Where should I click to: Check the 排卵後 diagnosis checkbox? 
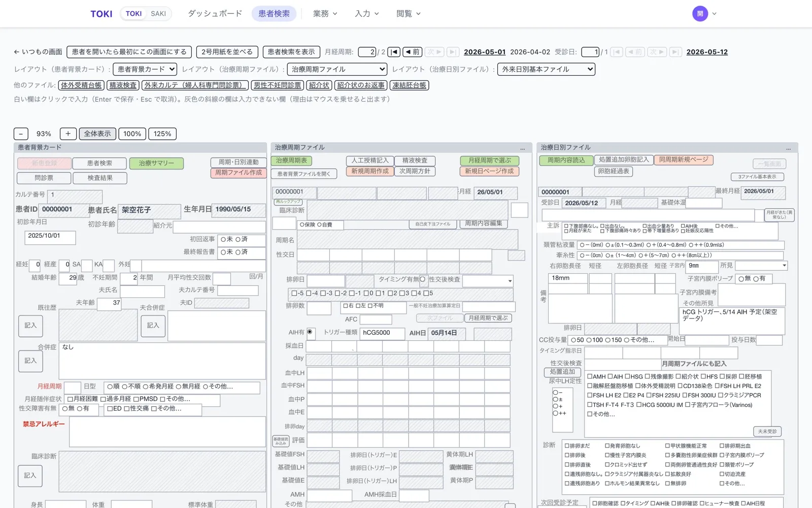(567, 455)
